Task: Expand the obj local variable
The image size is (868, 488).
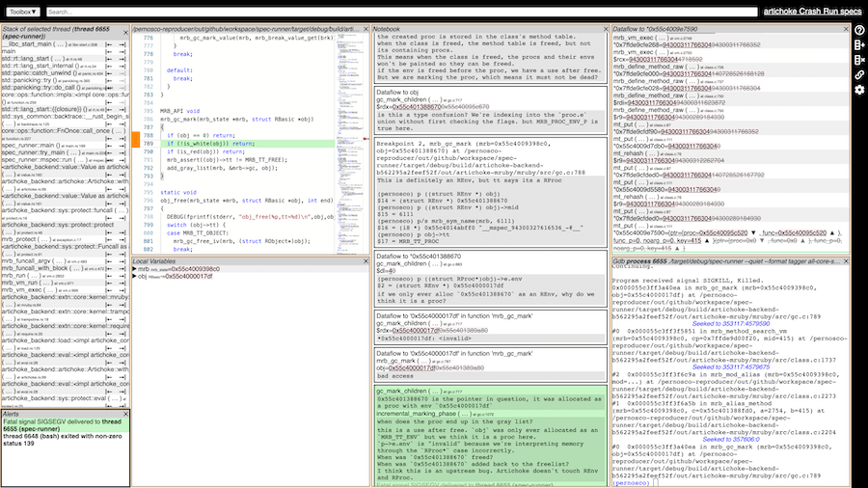Action: pos(134,276)
